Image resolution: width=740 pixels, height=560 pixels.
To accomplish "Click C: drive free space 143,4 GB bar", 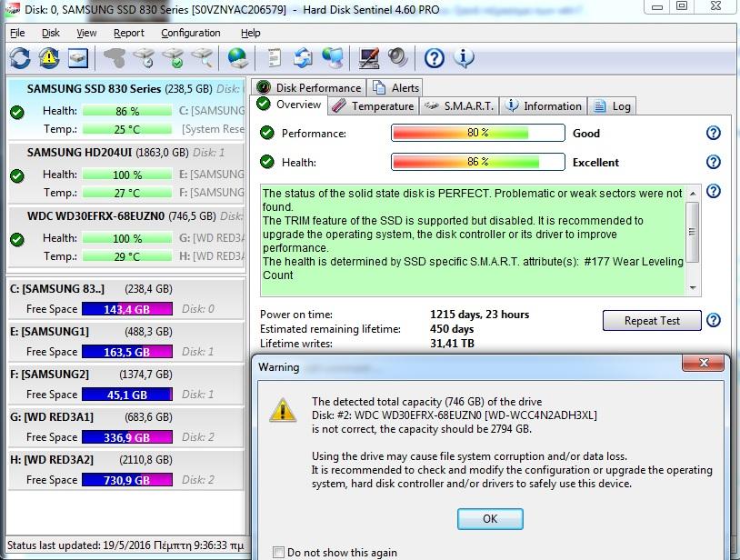I will pos(127,309).
